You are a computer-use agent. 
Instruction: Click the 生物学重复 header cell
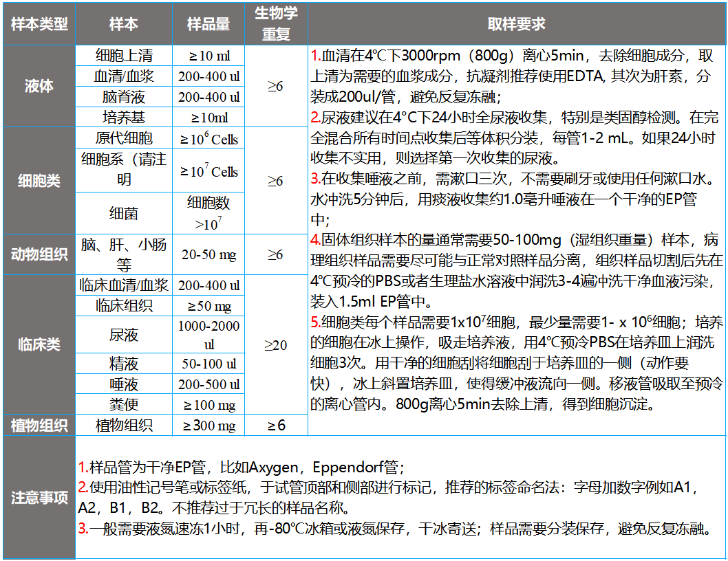click(x=276, y=24)
